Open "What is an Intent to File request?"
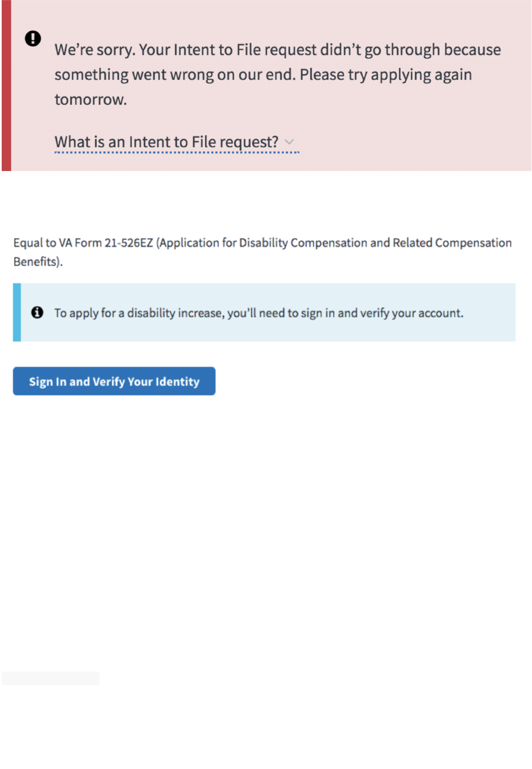This screenshot has height=769, width=532. (x=166, y=142)
